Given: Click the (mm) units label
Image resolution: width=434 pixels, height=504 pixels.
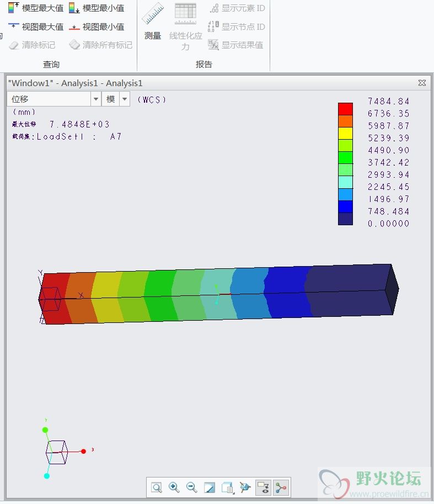Looking at the screenshot, I should pyautogui.click(x=24, y=112).
